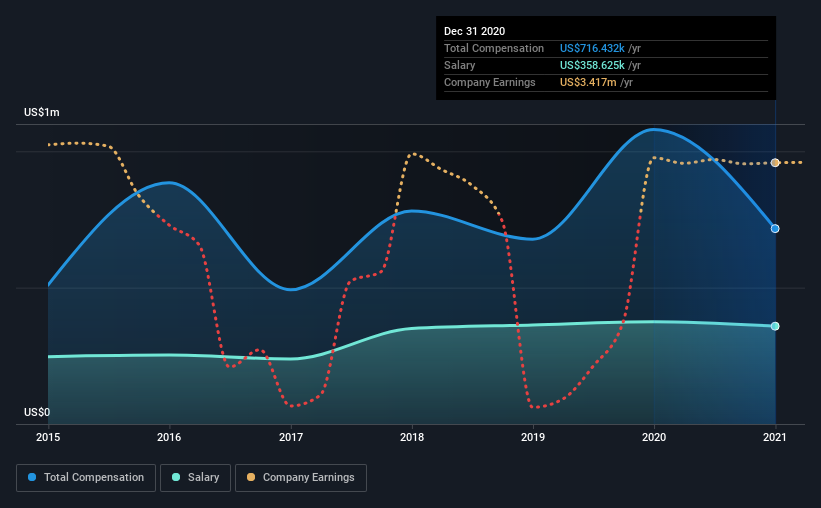Click the US$358.625k salary value
Image resolution: width=821 pixels, height=508 pixels.
click(x=592, y=65)
